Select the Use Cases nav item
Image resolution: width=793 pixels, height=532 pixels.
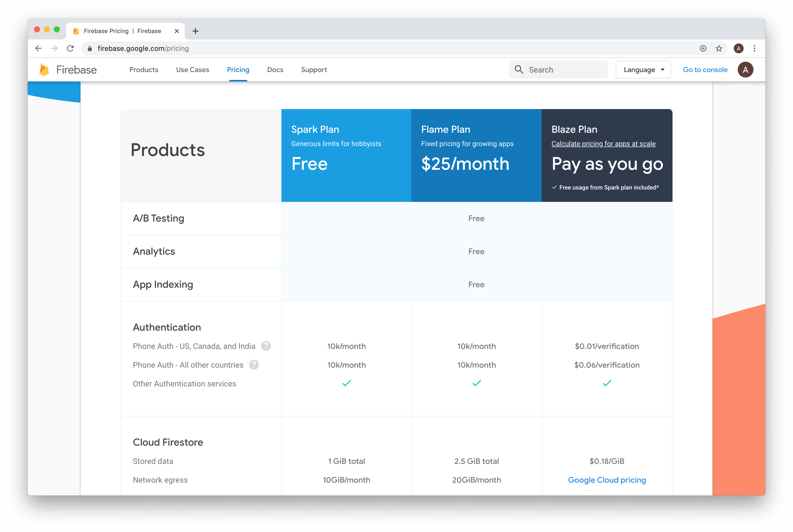coord(193,70)
